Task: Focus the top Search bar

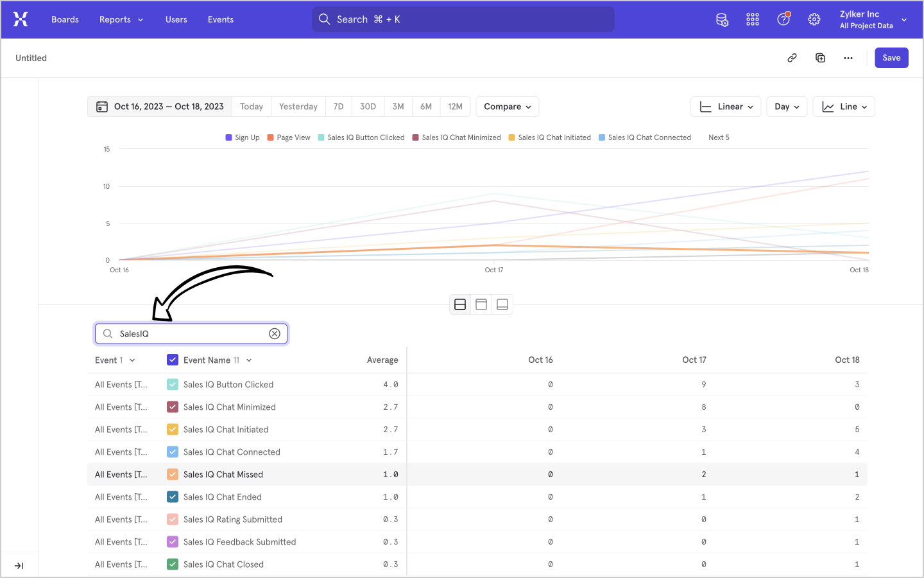Action: (463, 19)
